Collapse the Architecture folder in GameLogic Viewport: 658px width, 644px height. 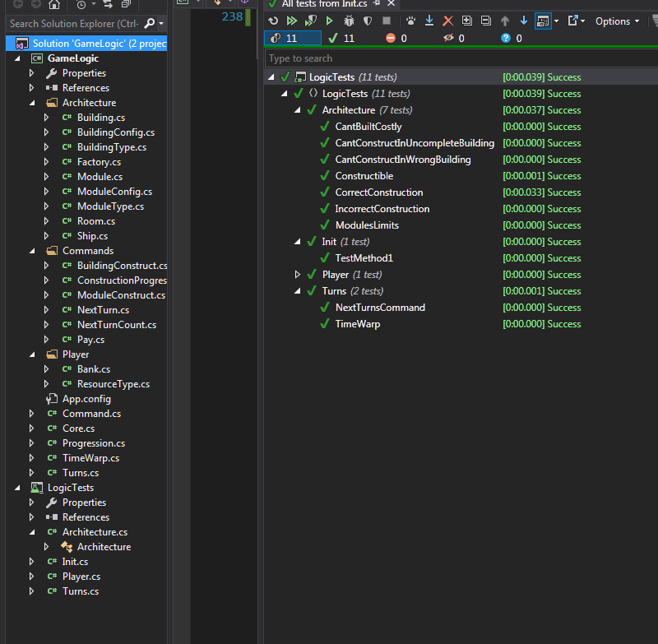(32, 103)
